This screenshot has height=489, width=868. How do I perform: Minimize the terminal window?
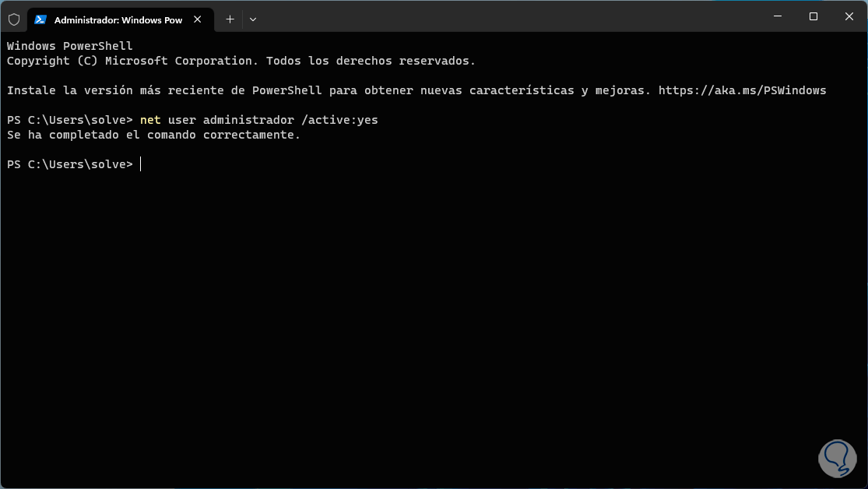[776, 16]
